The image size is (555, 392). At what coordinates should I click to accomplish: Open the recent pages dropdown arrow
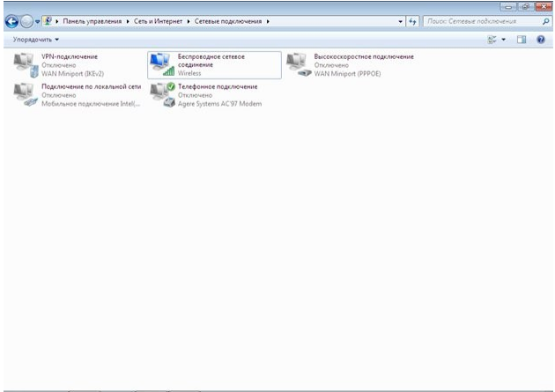click(x=37, y=22)
